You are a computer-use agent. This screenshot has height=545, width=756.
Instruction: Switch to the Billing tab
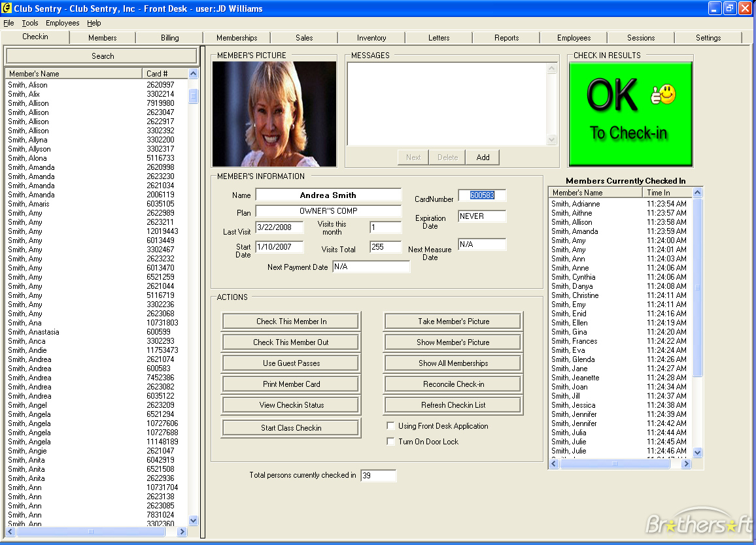[x=170, y=38]
